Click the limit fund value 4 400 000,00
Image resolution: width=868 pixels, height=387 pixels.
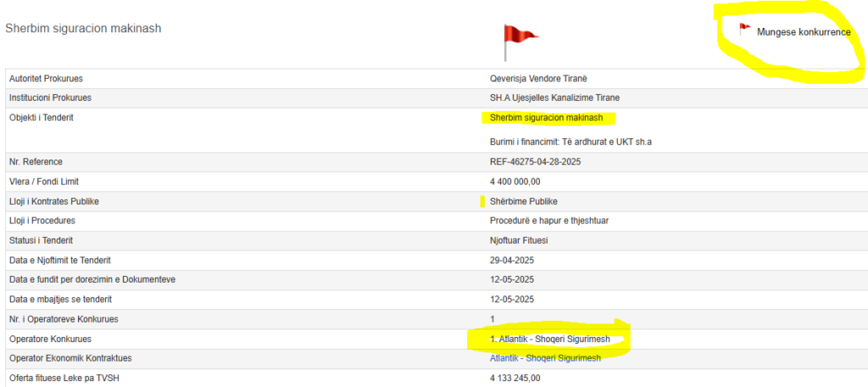click(515, 182)
